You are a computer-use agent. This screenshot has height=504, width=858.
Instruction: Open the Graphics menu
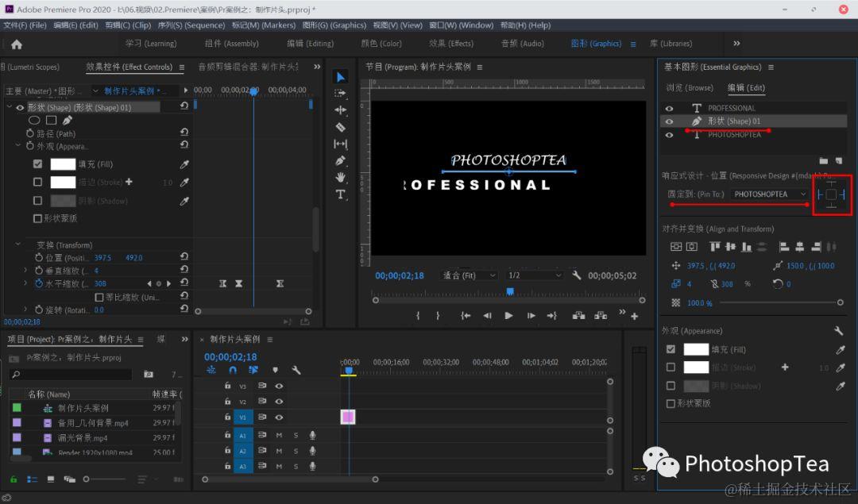(x=334, y=25)
